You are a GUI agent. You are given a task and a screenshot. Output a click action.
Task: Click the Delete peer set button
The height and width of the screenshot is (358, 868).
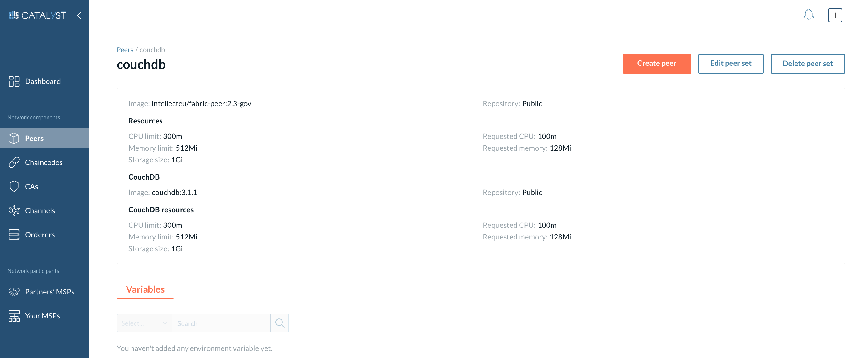pos(808,63)
